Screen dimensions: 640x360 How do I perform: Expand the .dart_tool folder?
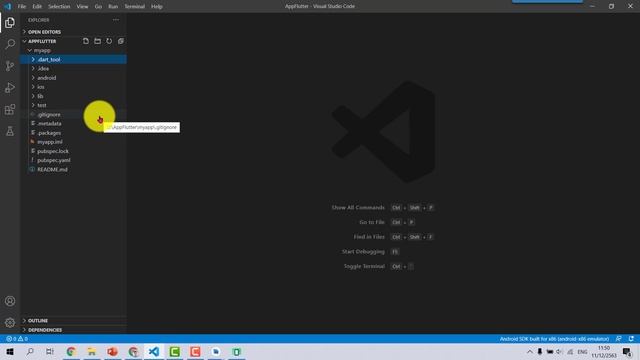point(73,60)
